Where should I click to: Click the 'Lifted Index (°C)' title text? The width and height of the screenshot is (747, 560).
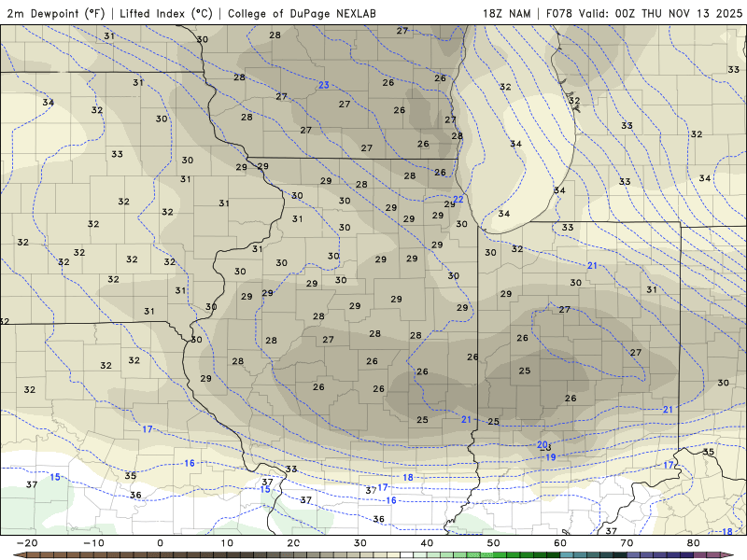166,13
